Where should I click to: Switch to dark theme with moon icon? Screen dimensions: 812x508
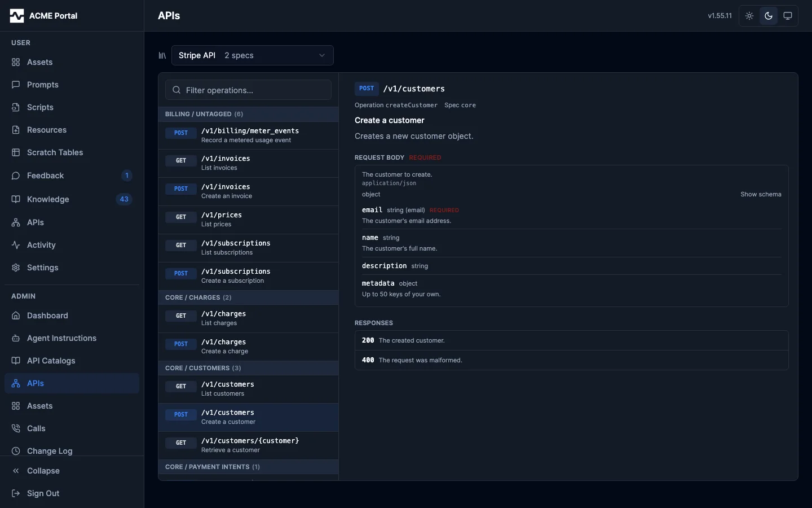click(x=769, y=16)
